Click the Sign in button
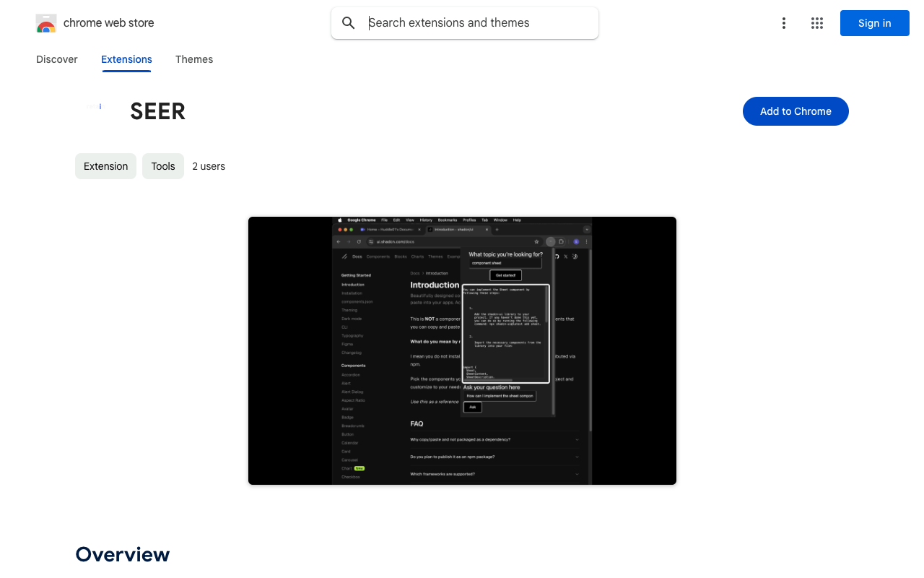 tap(875, 23)
